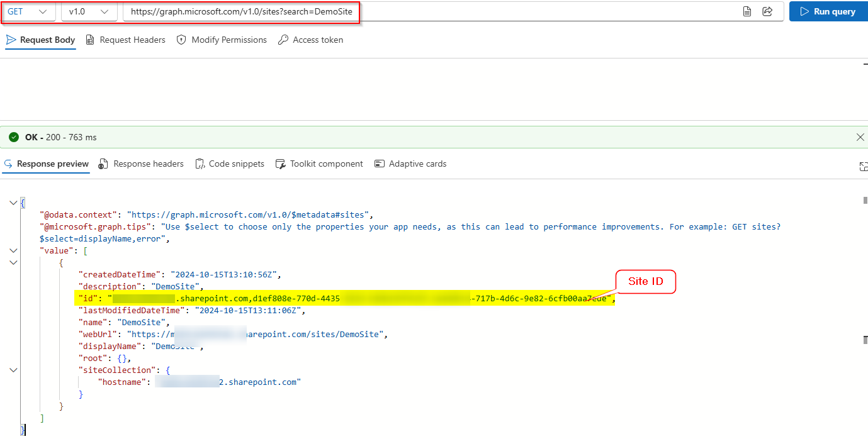Click the share query icon
Screen dimensions: 868x439
tap(767, 11)
